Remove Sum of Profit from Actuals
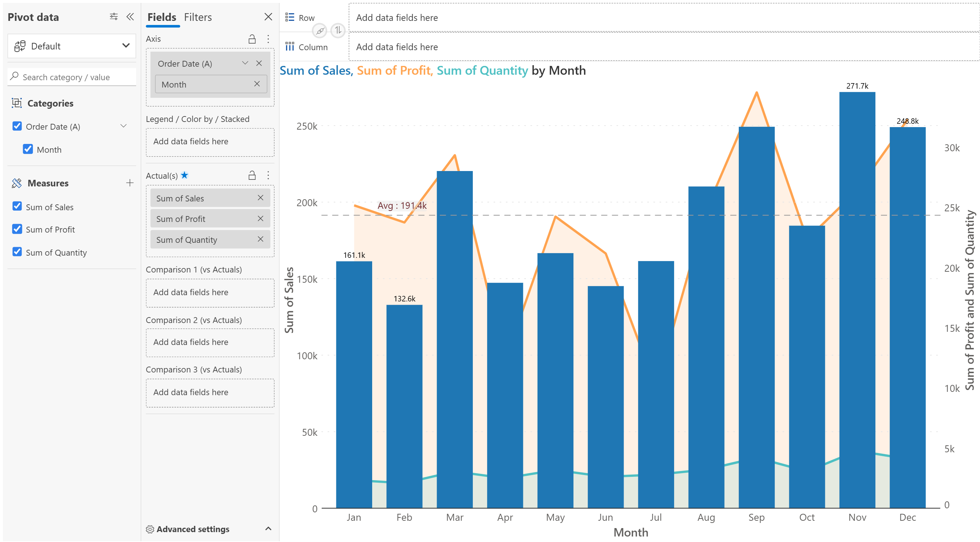980x542 pixels. tap(260, 219)
